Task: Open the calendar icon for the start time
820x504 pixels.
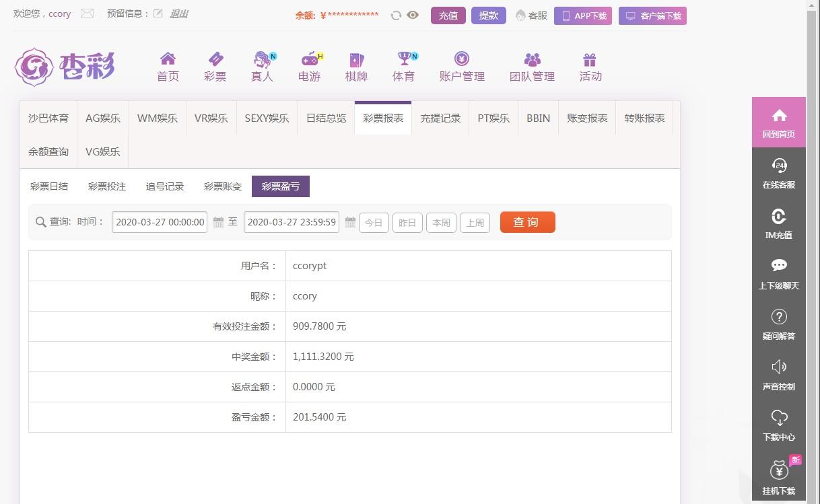Action: 218,222
